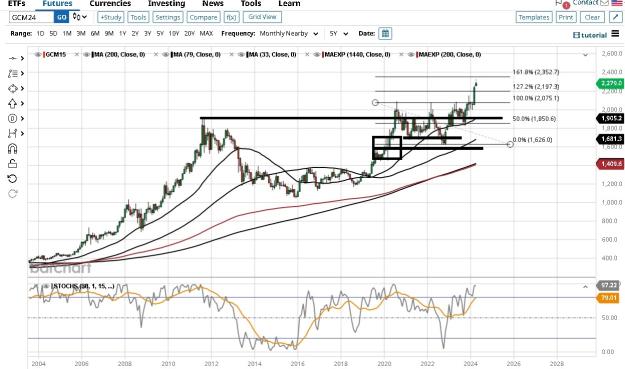This screenshot has height=369, width=625.
Task: Click the GO button
Action: point(61,17)
